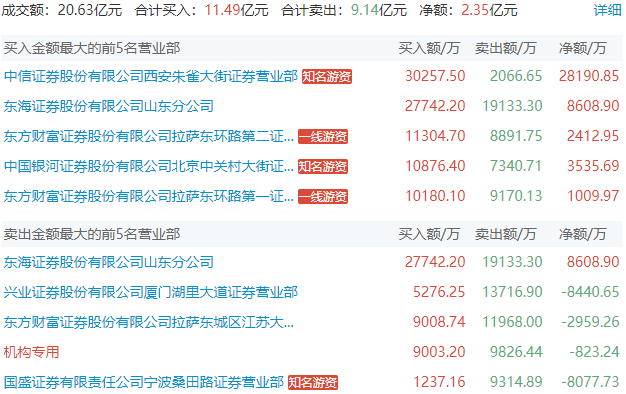
Task: Click sell amount 7340.71
Action: click(516, 166)
